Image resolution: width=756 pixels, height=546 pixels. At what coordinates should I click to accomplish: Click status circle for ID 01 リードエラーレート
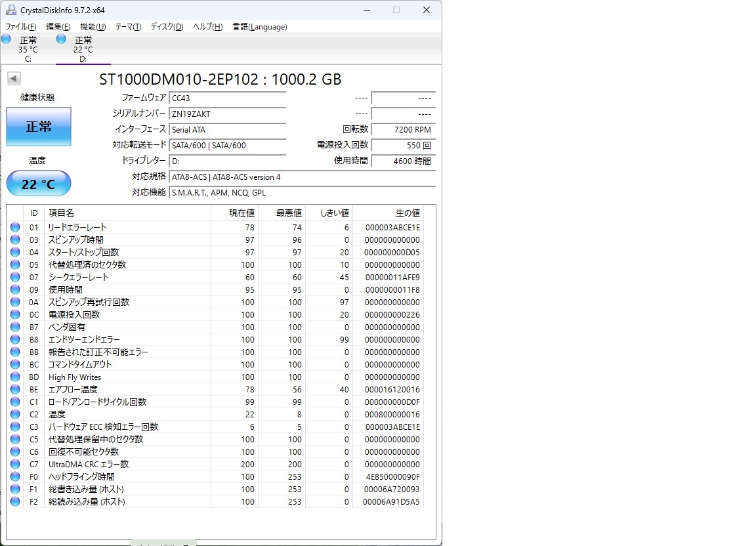point(16,227)
